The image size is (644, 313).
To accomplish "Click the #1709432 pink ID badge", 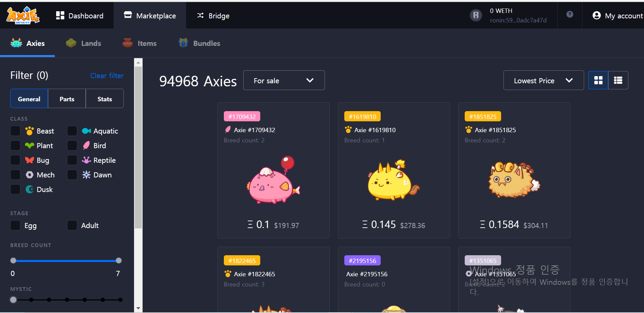I will click(x=242, y=117).
